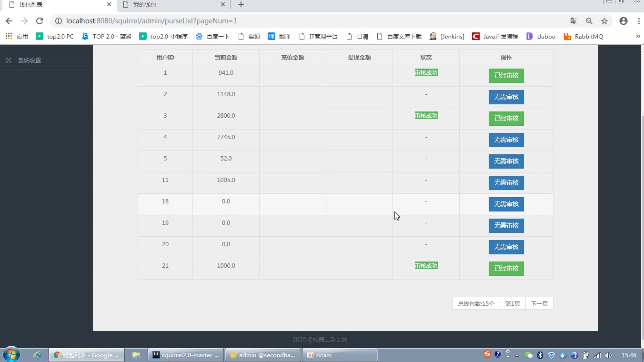Click 已经审核 button for user 3

pos(506,119)
